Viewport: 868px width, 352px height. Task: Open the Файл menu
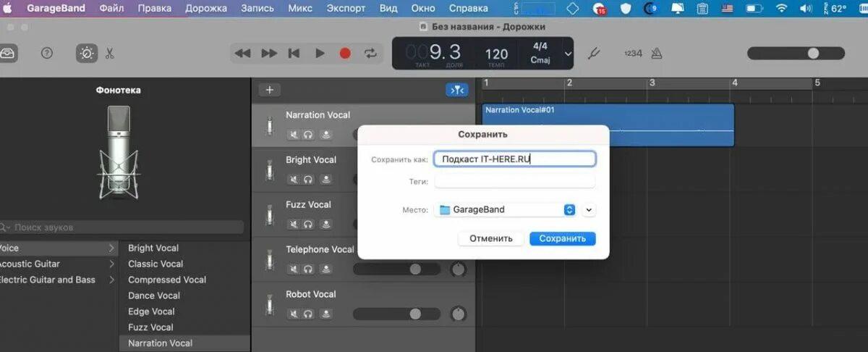point(111,9)
